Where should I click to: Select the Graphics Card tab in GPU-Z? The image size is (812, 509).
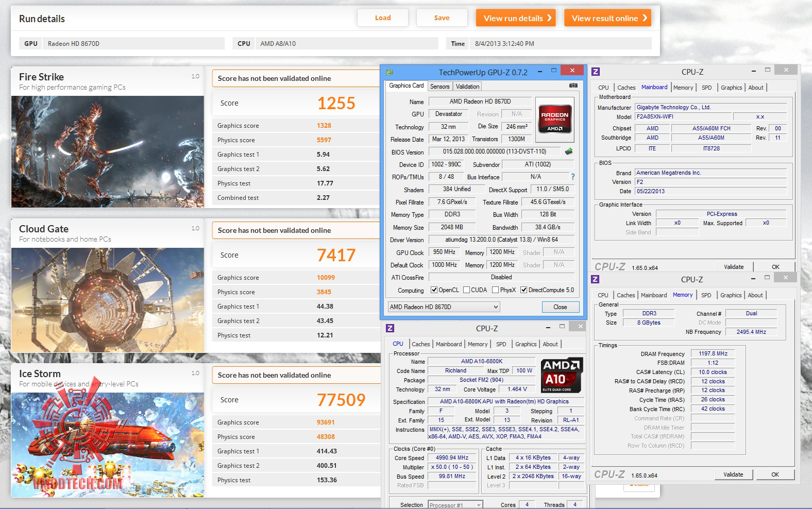coord(407,86)
